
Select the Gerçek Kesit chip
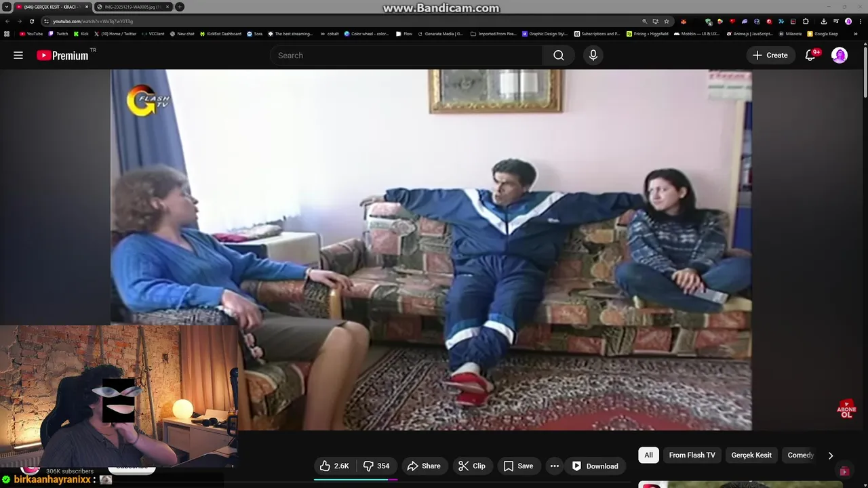[751, 455]
